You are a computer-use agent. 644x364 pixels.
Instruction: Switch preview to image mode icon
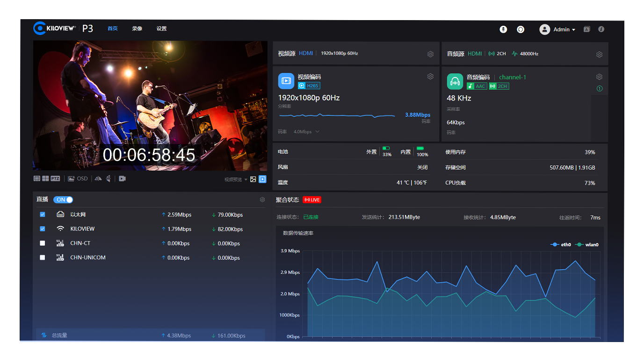[253, 179]
